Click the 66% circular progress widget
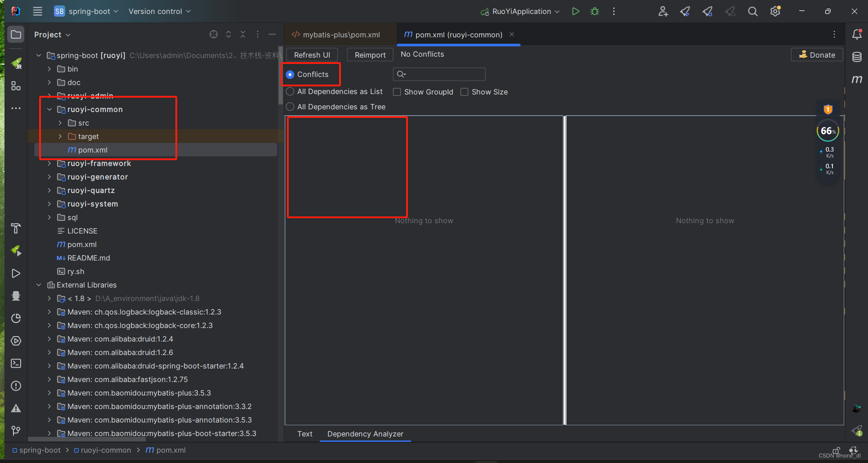Viewport: 868px width, 463px height. (x=828, y=131)
